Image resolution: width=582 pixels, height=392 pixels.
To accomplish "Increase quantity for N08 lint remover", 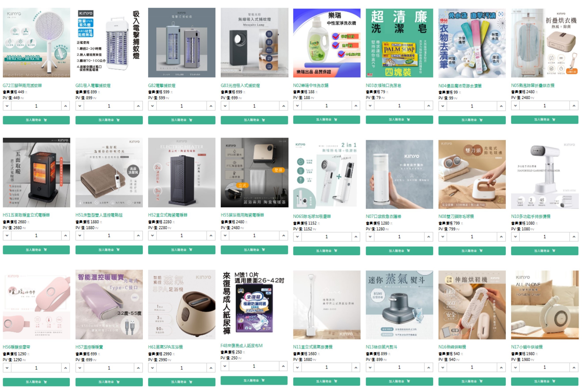I will (501, 236).
